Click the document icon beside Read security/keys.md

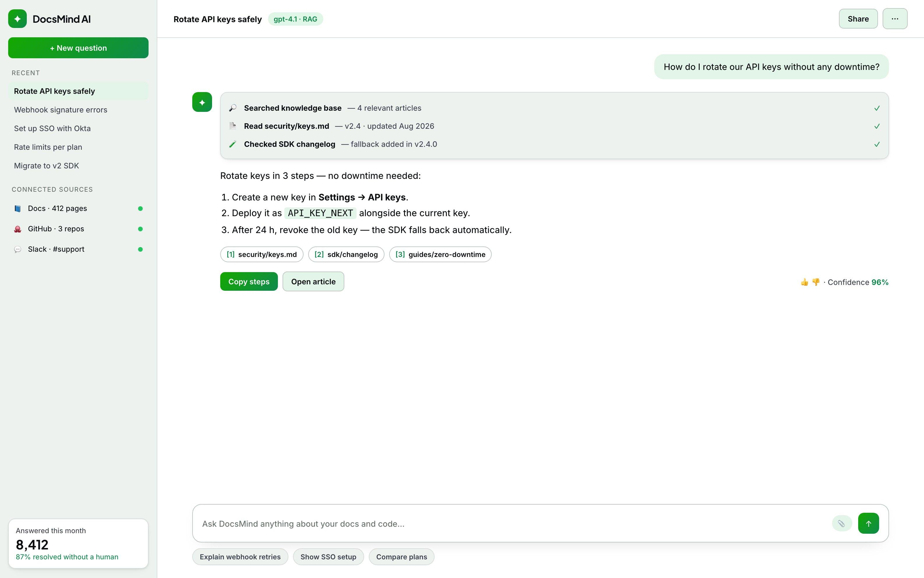[x=233, y=126]
